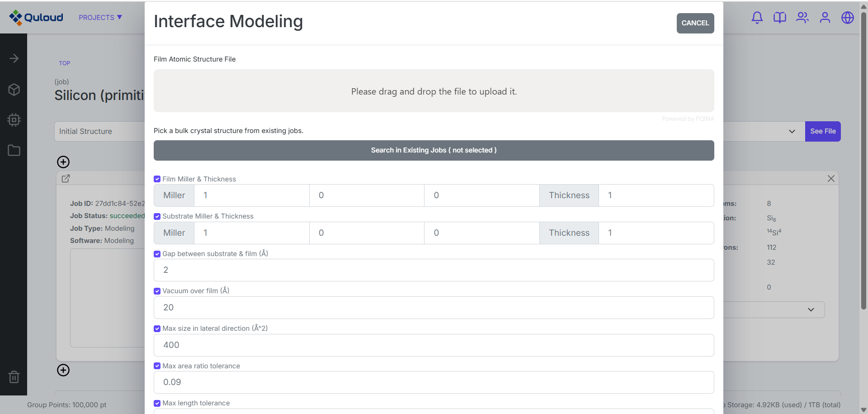Go to the TOP breadcrumb link

(x=64, y=63)
